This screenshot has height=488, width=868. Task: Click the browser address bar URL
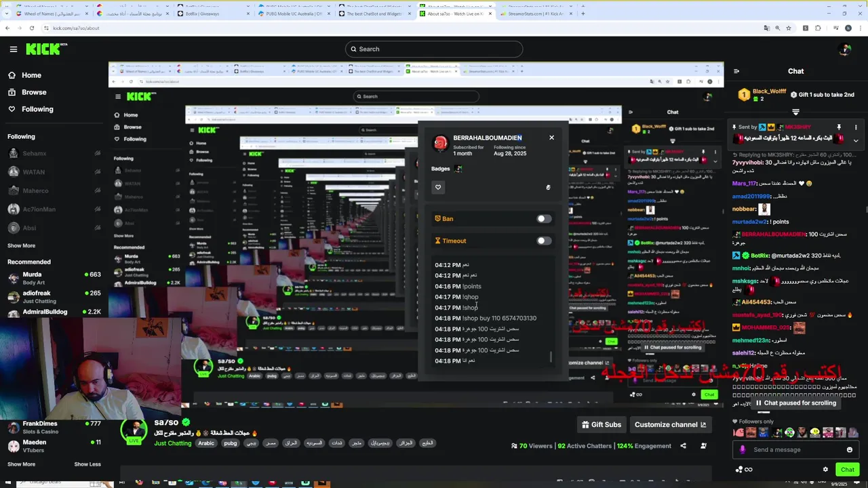click(x=76, y=28)
